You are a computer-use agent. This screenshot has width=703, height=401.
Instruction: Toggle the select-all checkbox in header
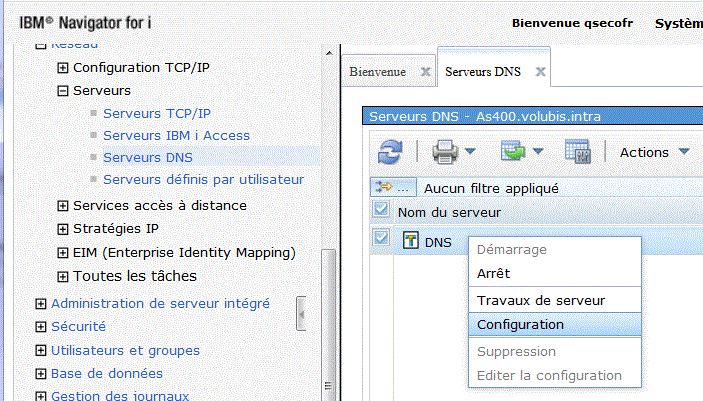(x=381, y=209)
